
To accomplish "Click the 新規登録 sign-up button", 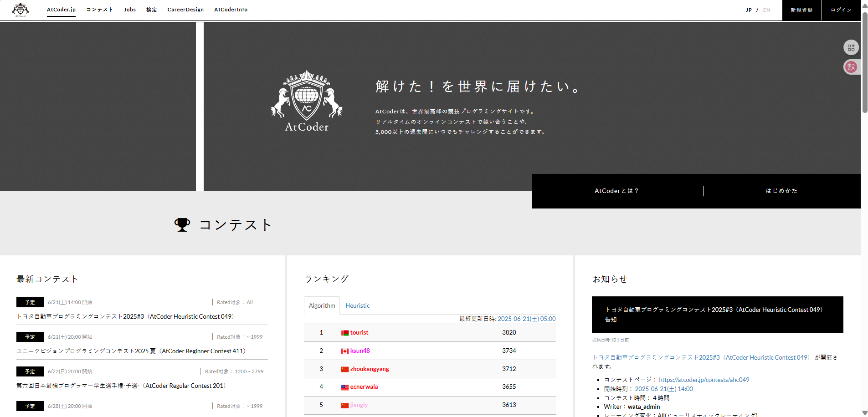I will 801,10.
